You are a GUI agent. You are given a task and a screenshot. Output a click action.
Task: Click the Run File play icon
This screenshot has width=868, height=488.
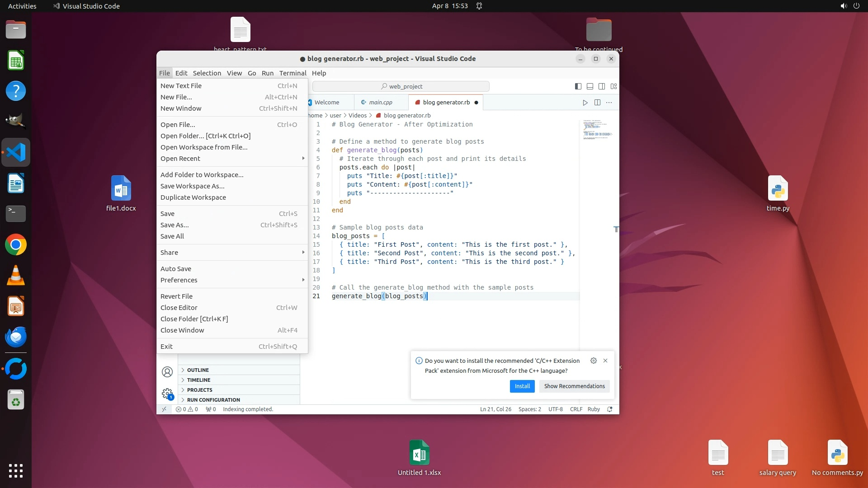point(585,103)
